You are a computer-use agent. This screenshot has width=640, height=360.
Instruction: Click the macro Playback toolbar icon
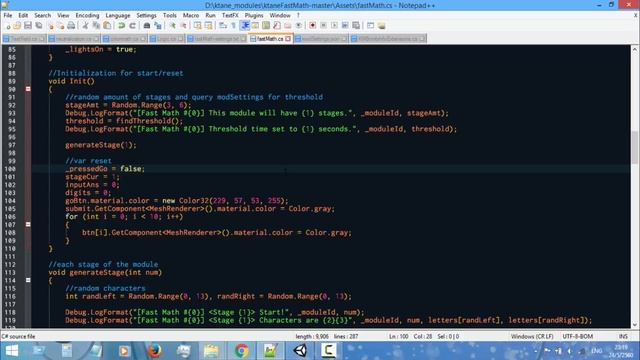(x=334, y=26)
